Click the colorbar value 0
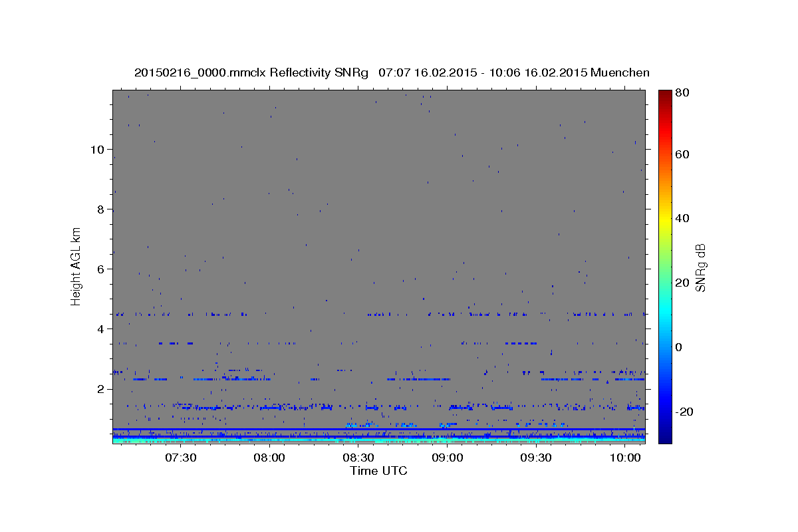798x532 pixels. tap(679, 347)
